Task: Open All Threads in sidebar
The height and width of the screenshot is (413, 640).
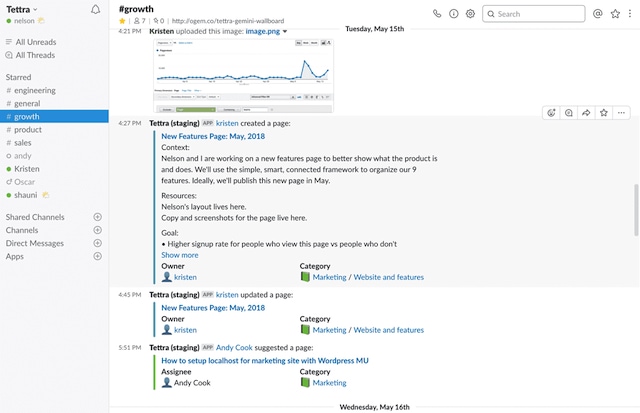Action: [35, 55]
